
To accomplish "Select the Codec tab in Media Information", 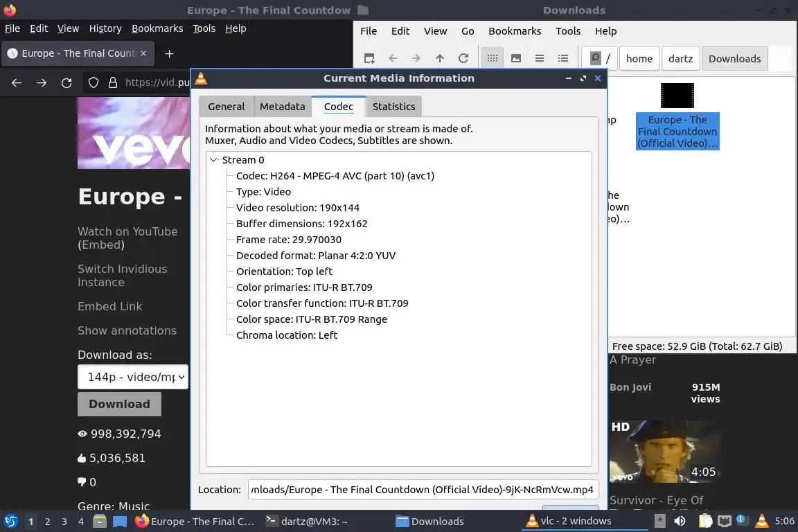I will pos(339,107).
